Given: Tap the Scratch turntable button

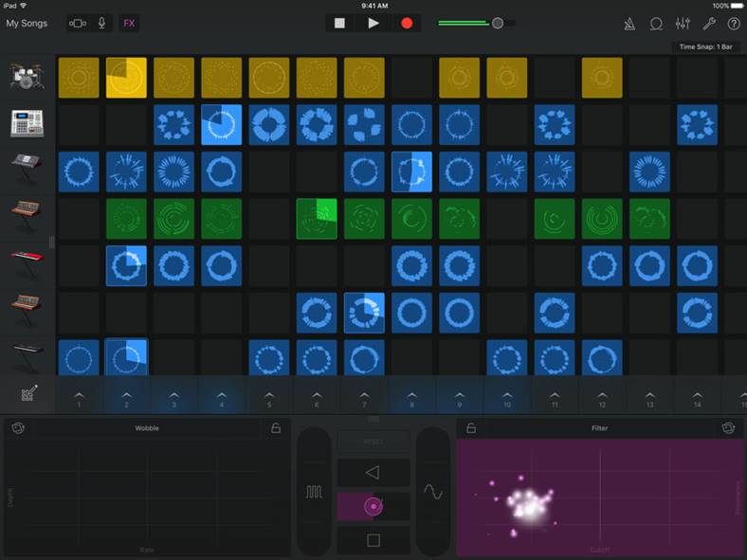Looking at the screenshot, I should click(373, 506).
